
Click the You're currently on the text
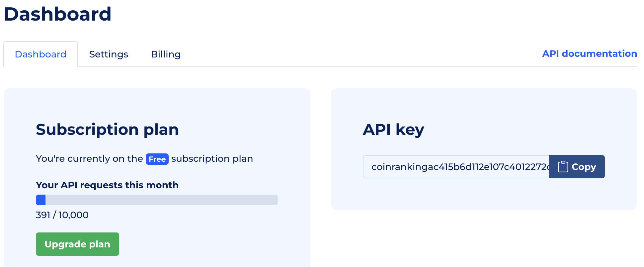pos(89,159)
